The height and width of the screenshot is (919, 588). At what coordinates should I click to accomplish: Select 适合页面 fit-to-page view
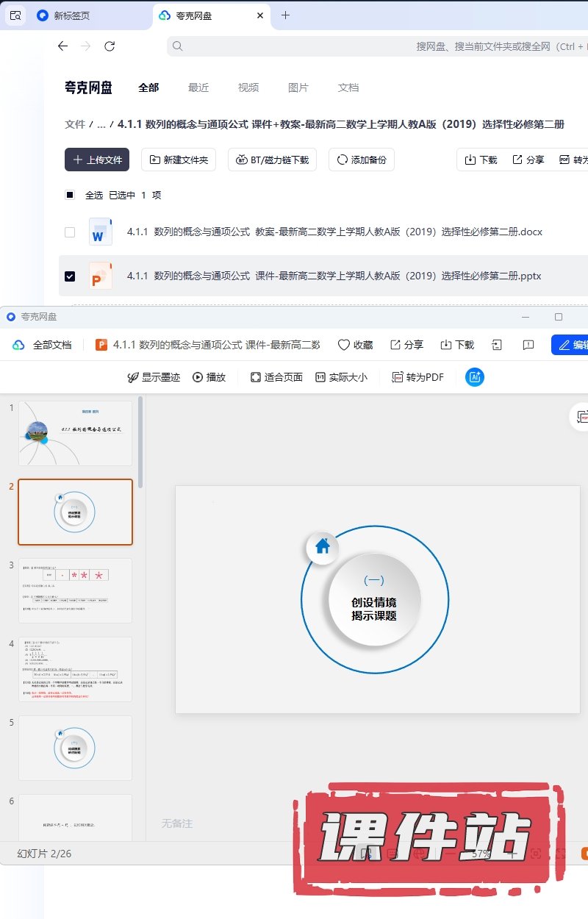pos(276,377)
